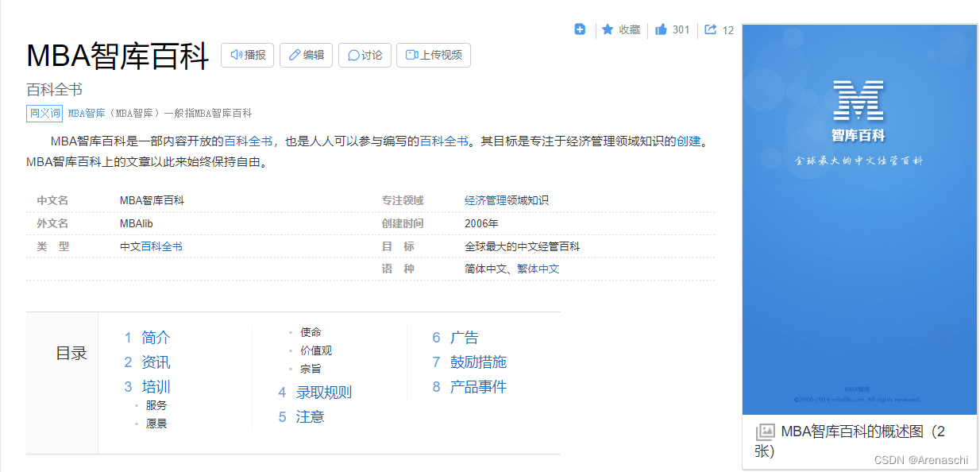Jump to subsection 愿景
The width and height of the screenshot is (980, 472).
click(x=156, y=424)
